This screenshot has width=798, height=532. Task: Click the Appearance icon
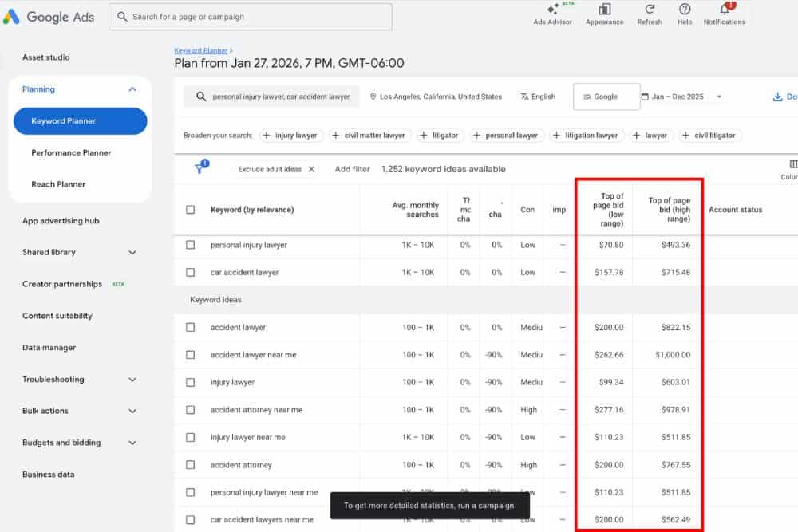(604, 10)
